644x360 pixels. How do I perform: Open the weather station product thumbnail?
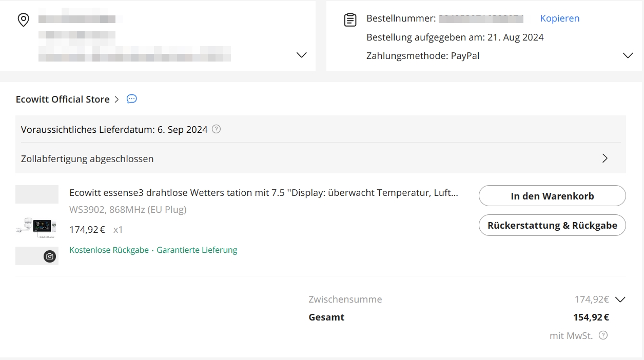(x=37, y=226)
